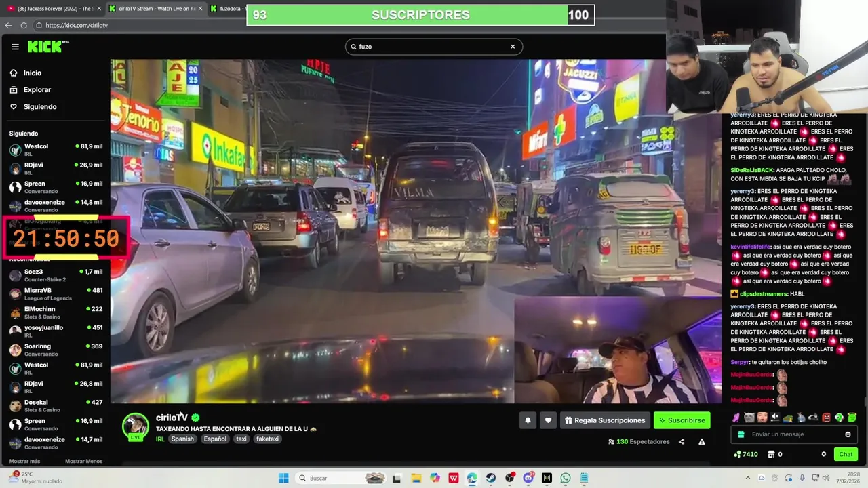Share the stream via share icon

[682, 442]
